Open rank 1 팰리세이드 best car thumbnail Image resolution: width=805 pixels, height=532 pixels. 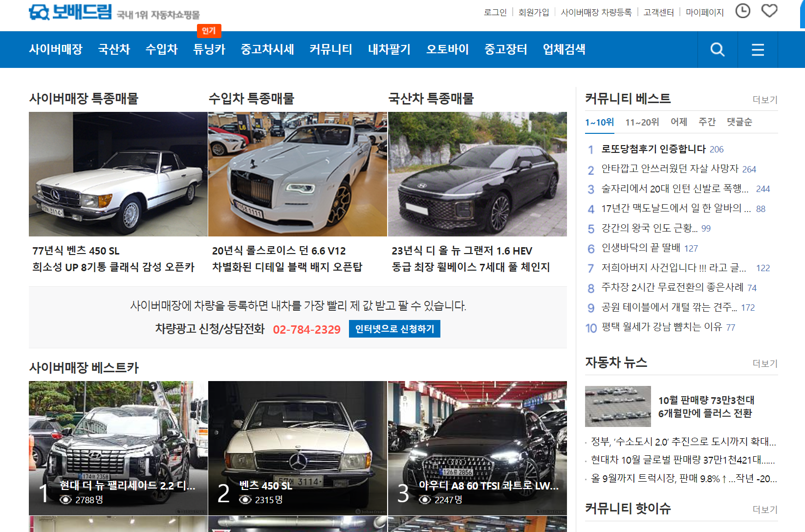[118, 448]
